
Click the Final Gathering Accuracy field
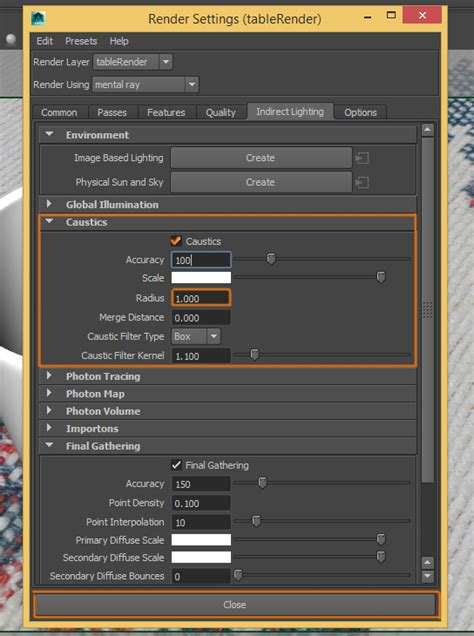(x=201, y=484)
